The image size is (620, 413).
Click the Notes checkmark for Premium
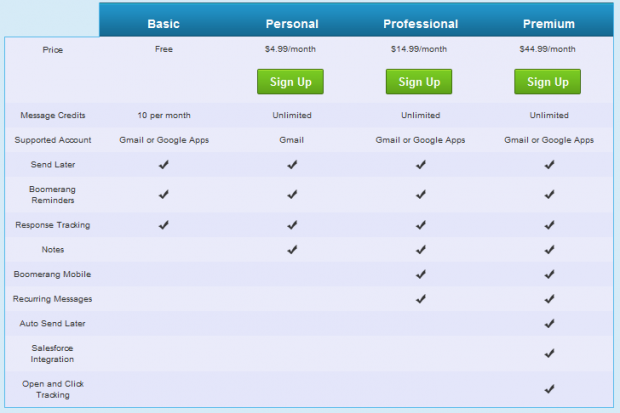pos(549,250)
